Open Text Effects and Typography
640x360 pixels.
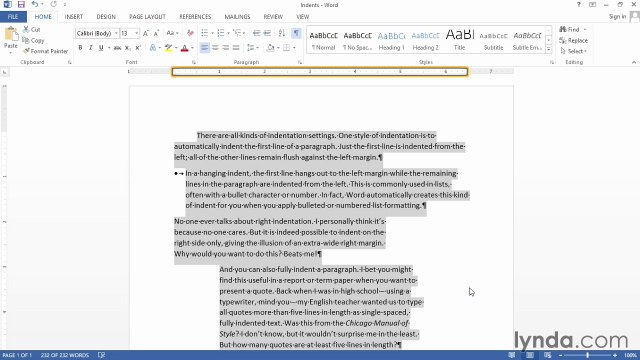tap(153, 48)
